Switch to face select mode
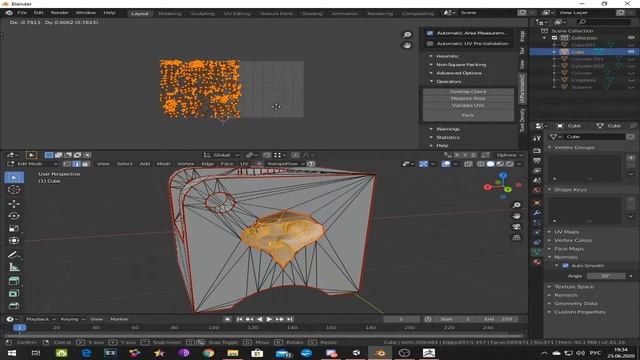Viewport: 640px width, 360px height. [x=86, y=164]
